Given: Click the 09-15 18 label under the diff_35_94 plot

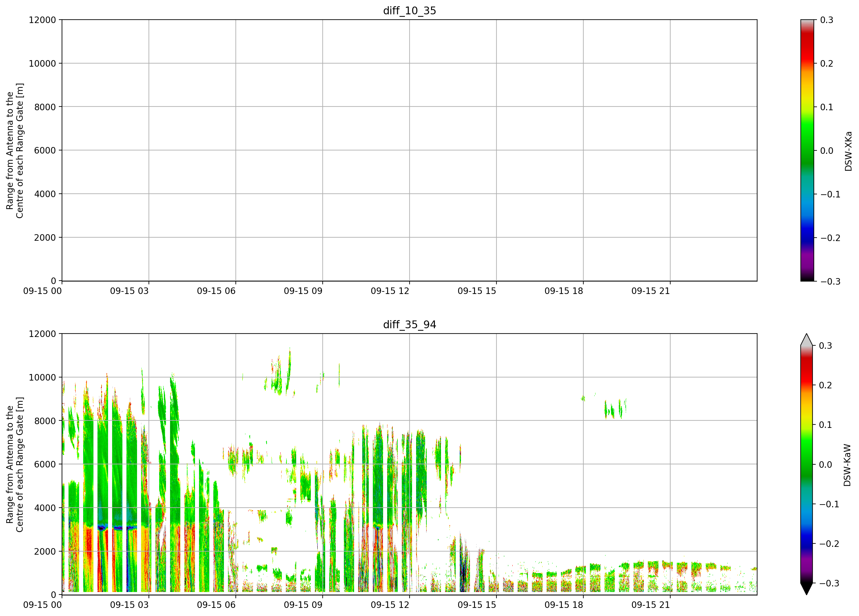Looking at the screenshot, I should (x=564, y=605).
